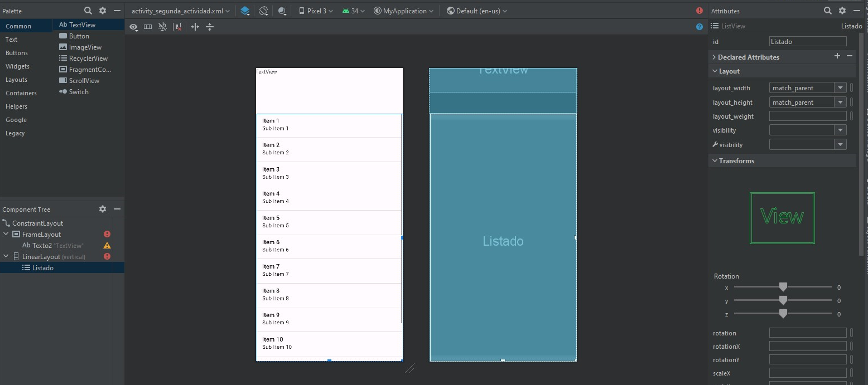Open the view options eye menu
Screen dimensions: 868x385
(x=133, y=27)
